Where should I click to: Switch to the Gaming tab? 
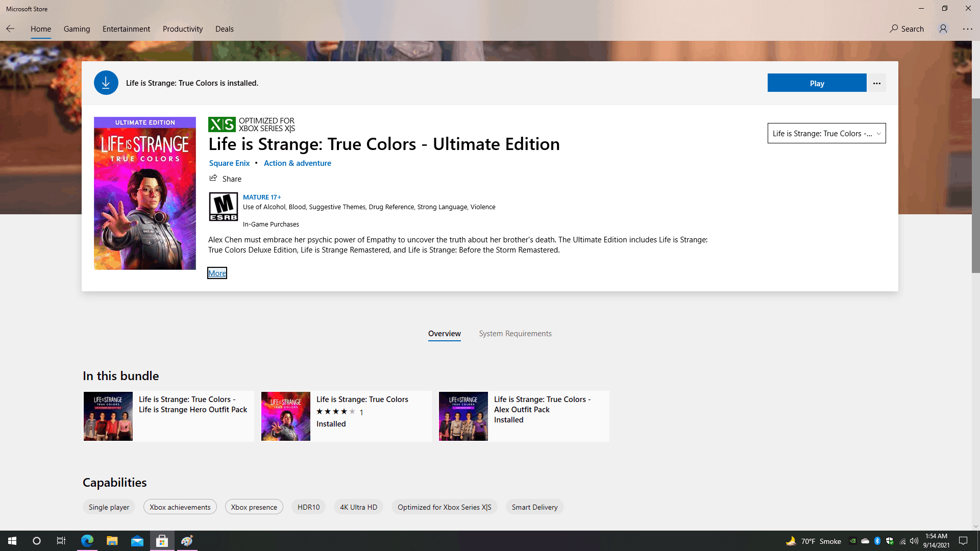click(x=77, y=29)
